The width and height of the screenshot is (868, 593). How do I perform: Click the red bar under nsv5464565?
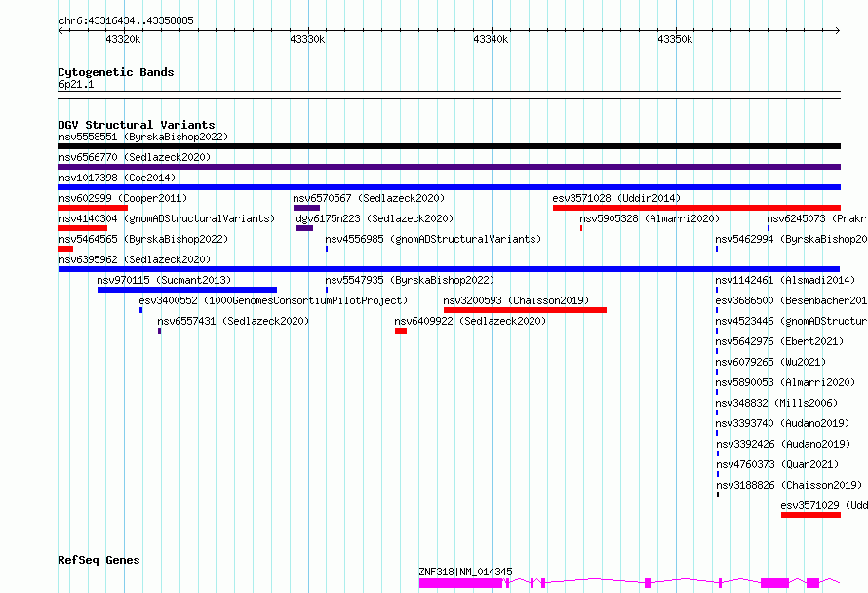point(65,249)
